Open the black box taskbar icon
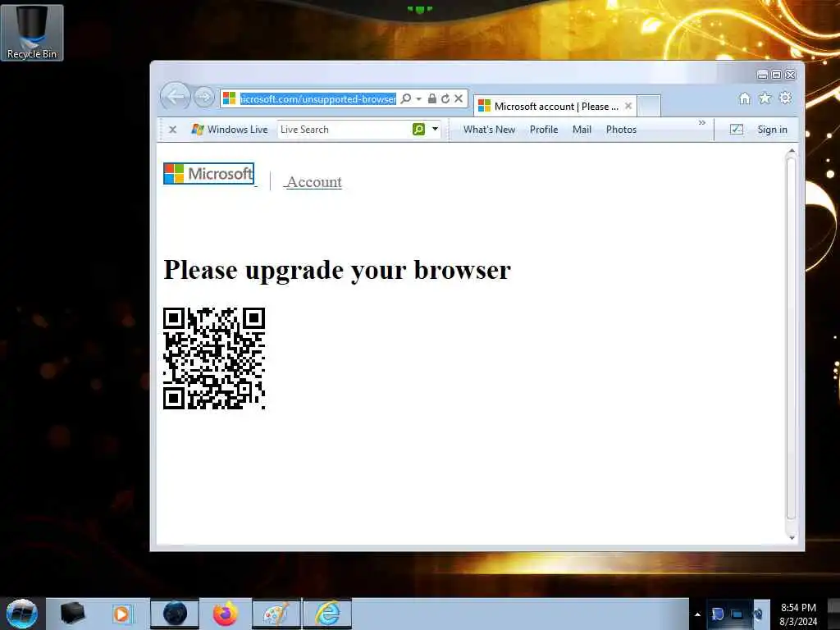 pos(73,614)
